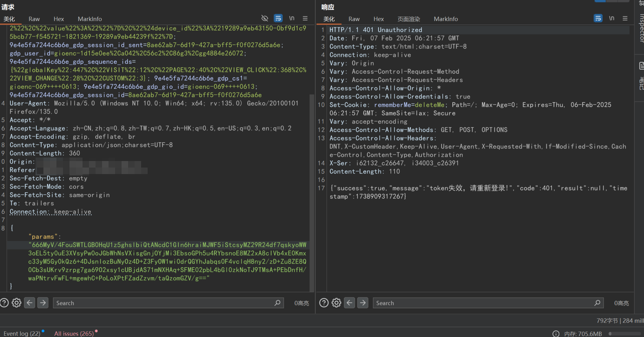Click the Sec-Fetch-Mode: cors line
The height and width of the screenshot is (337, 644).
click(x=47, y=187)
